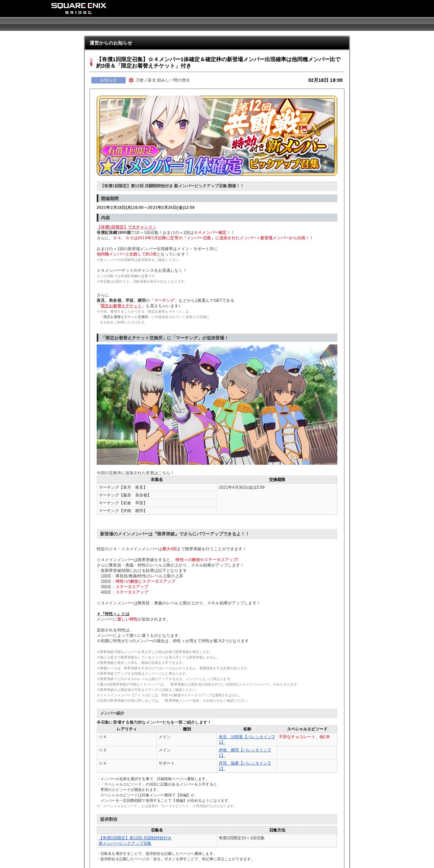Click the メンバー紹介 section heading
434x868 pixels.
coord(217,713)
